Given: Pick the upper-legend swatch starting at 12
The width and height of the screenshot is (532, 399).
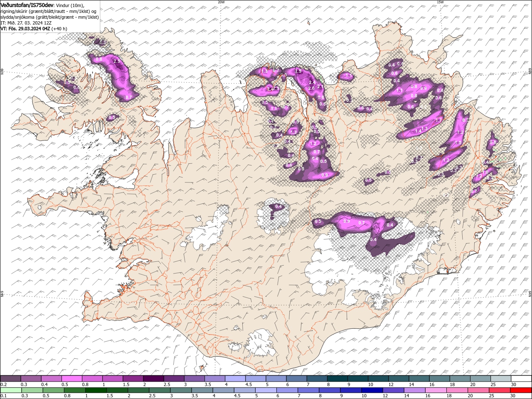Looking at the screenshot, I should point(399,378).
